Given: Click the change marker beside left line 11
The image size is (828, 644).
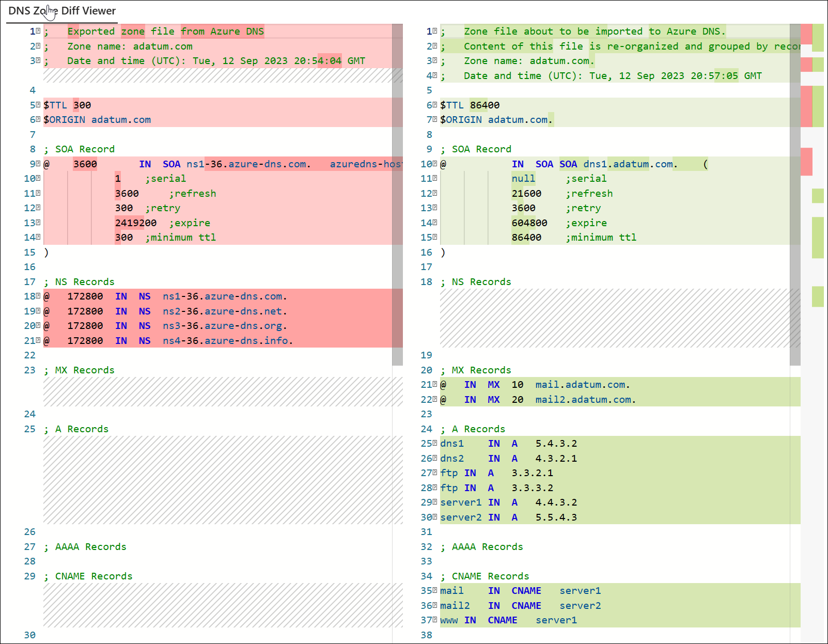Looking at the screenshot, I should tap(38, 194).
